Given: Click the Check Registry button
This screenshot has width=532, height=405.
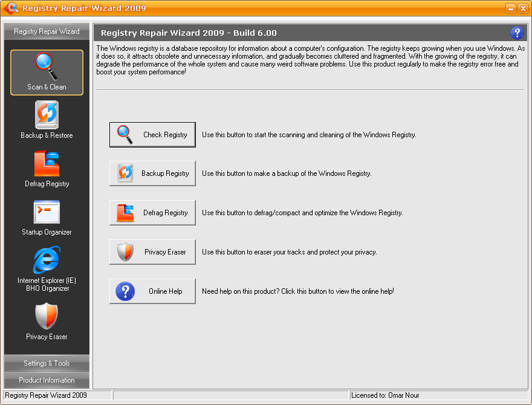Looking at the screenshot, I should pos(152,135).
